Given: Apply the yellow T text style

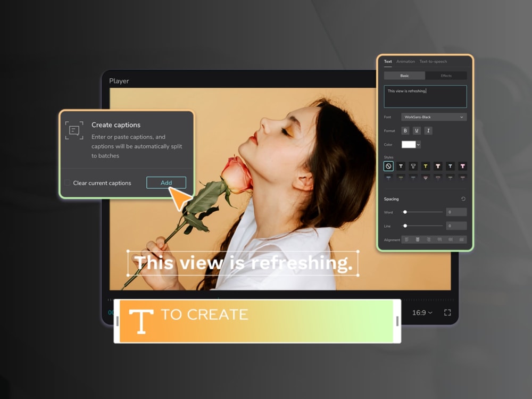Looking at the screenshot, I should [x=426, y=166].
